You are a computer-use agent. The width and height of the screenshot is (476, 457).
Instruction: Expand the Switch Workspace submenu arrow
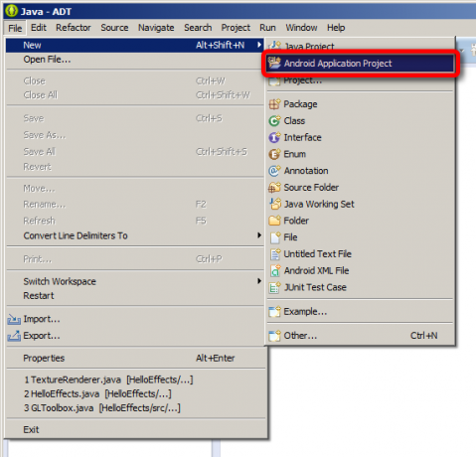click(259, 281)
